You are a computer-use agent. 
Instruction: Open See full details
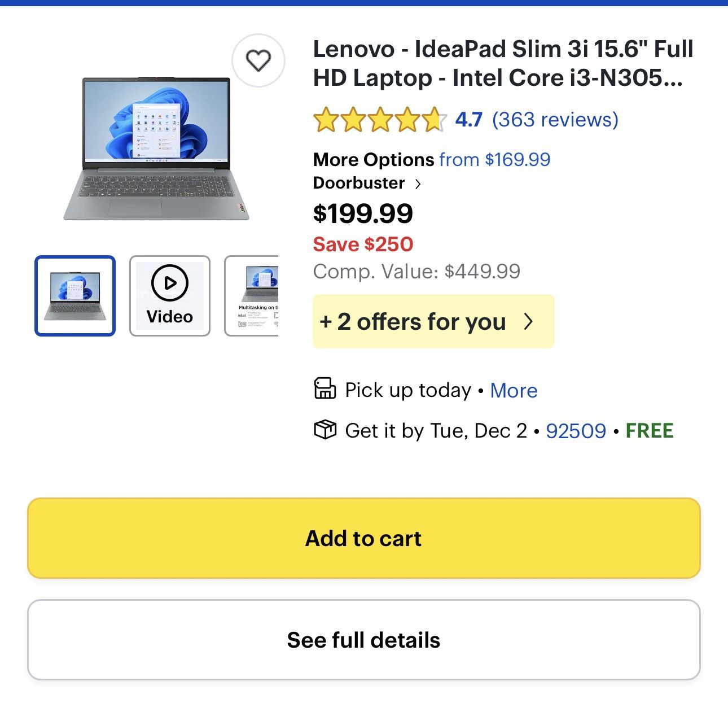(363, 640)
